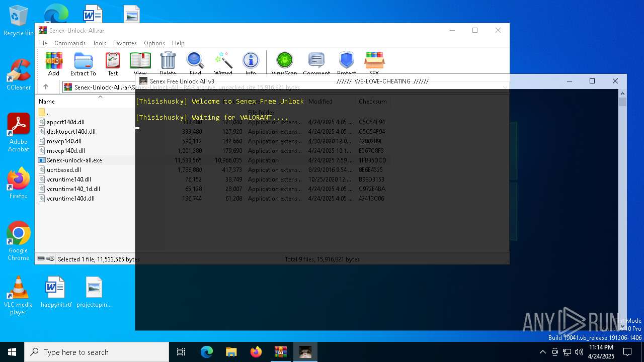The height and width of the screenshot is (362, 644).
Task: Click the taskbar search box
Action: click(x=97, y=352)
